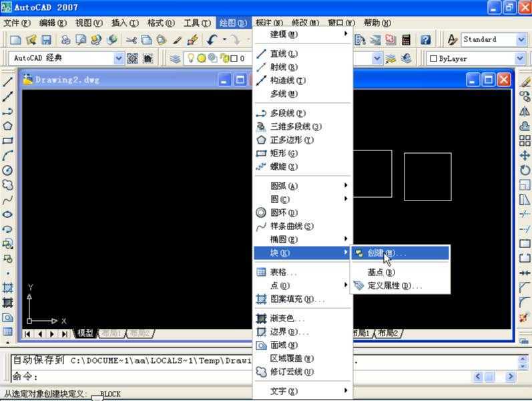Viewport: 532px width, 401px height.
Task: Click the Save icon in toolbar
Action: 46,39
